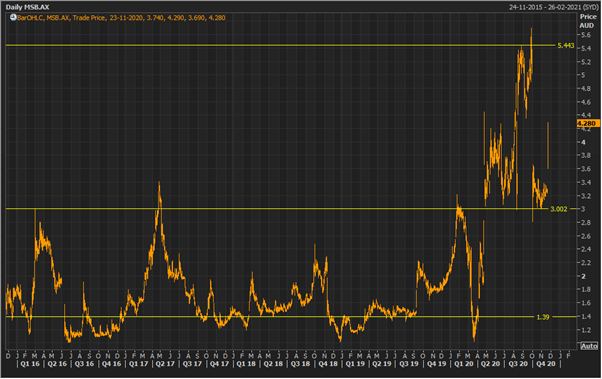Click the Auto scale button
Image resolution: width=602 pixels, height=379 pixels.
pyautogui.click(x=589, y=346)
